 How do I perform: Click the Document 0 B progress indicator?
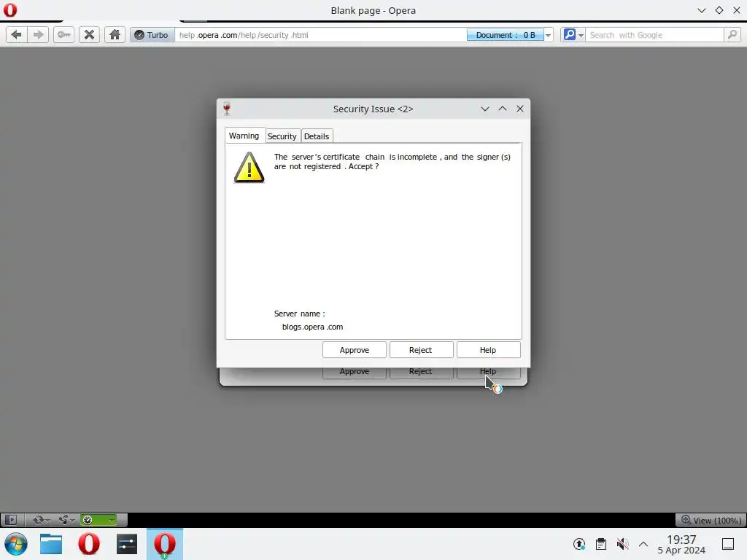click(505, 35)
